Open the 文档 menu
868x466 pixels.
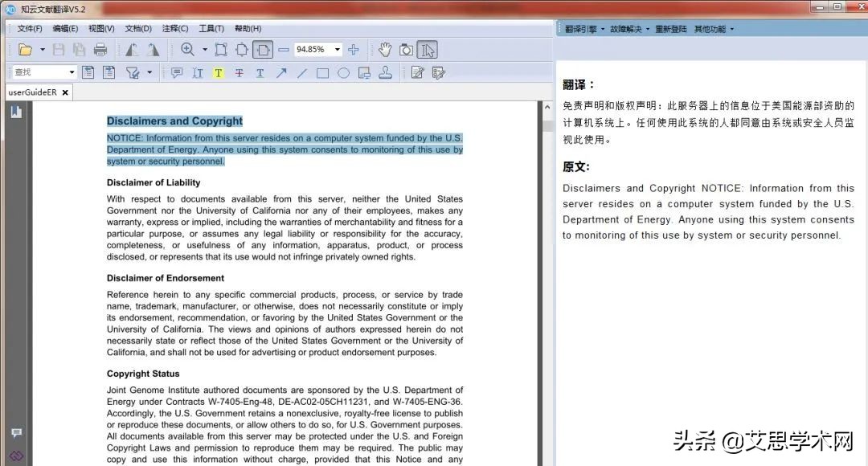(137, 28)
